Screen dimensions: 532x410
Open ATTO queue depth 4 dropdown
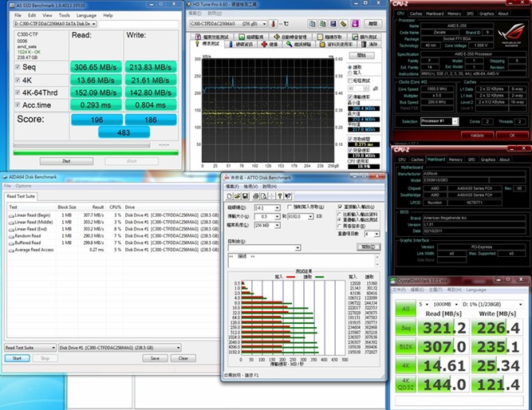(x=372, y=234)
